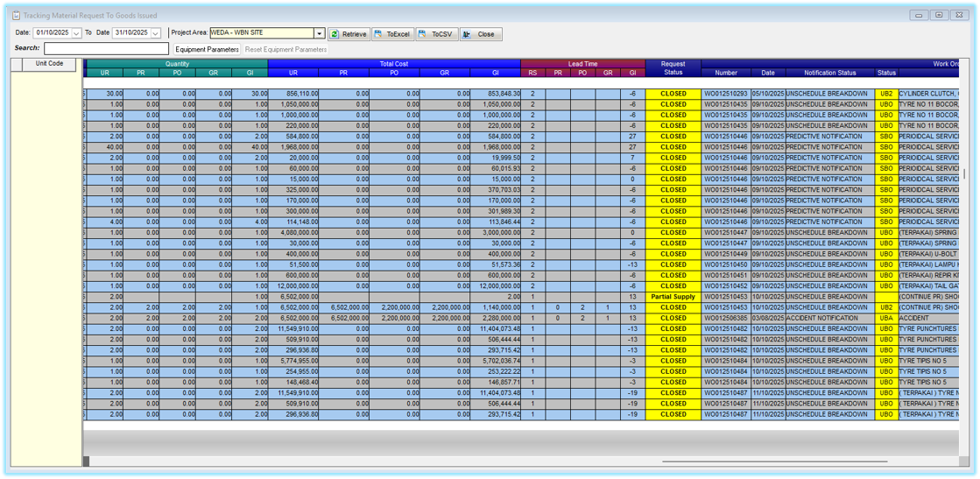
Task: Click the UBA status cell
Action: tap(886, 318)
